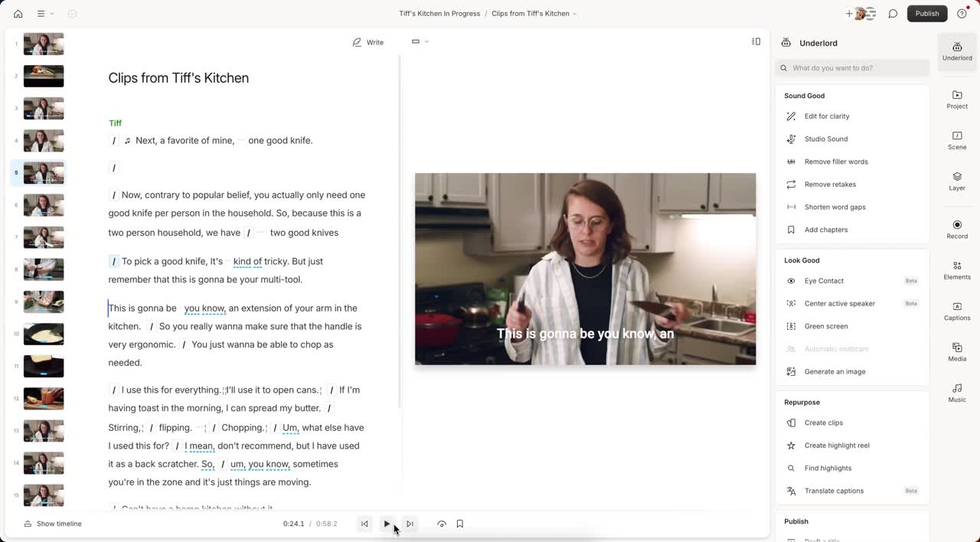Screen dimensions: 980x542
Task: Toggle Show timeline
Action: coord(52,524)
